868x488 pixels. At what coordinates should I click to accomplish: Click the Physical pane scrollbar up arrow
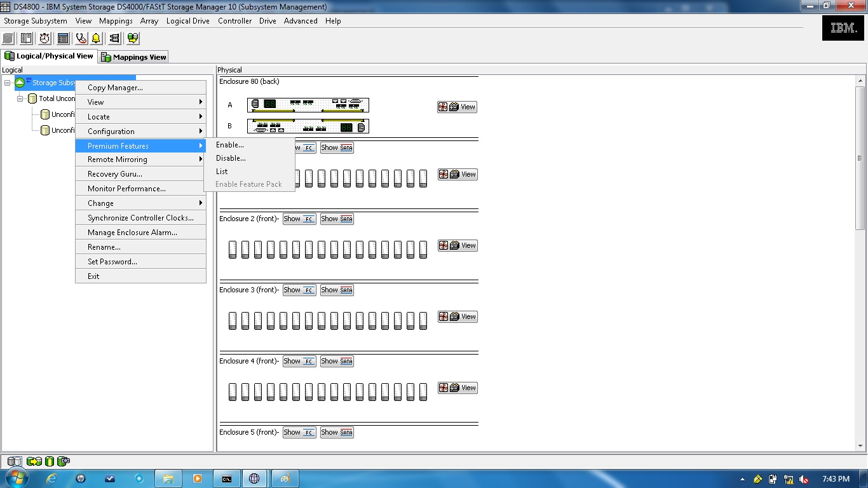tap(860, 81)
